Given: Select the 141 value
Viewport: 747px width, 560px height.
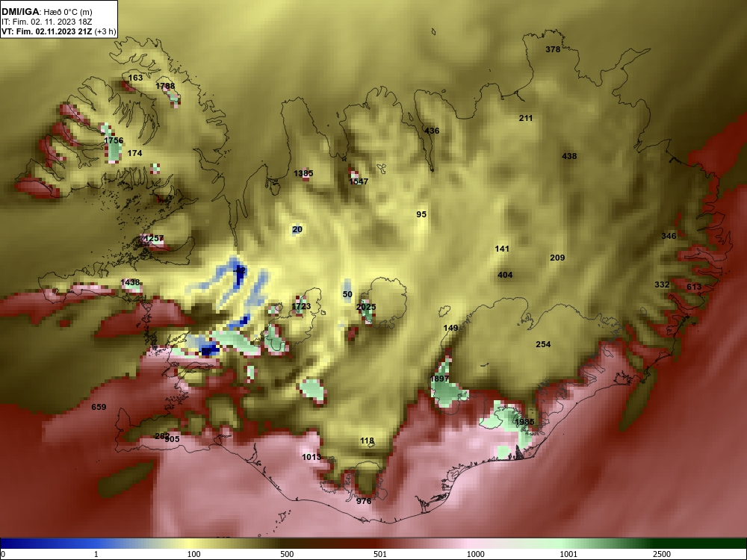Looking at the screenshot, I should (502, 249).
